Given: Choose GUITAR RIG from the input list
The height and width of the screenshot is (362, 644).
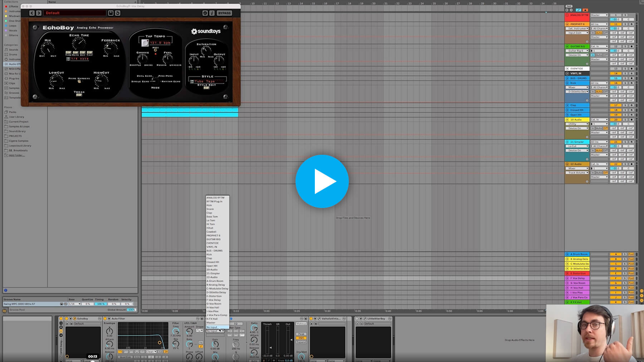Looking at the screenshot, I should (x=218, y=239).
